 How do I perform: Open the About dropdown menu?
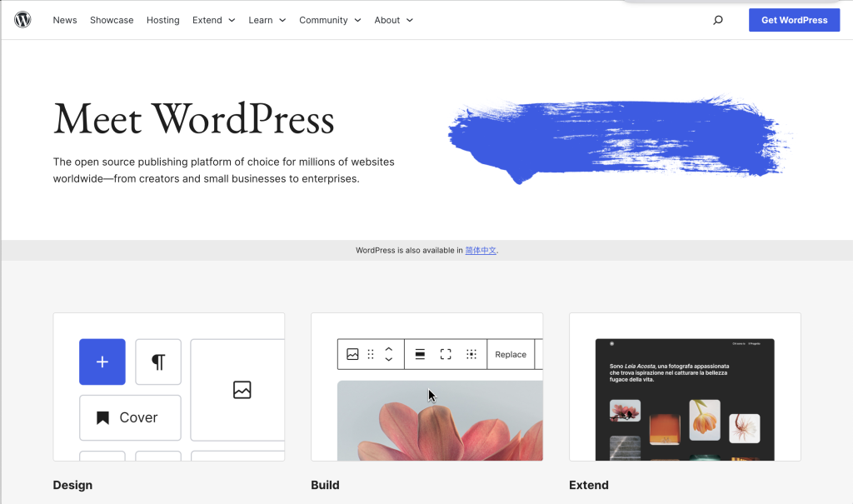(x=393, y=20)
